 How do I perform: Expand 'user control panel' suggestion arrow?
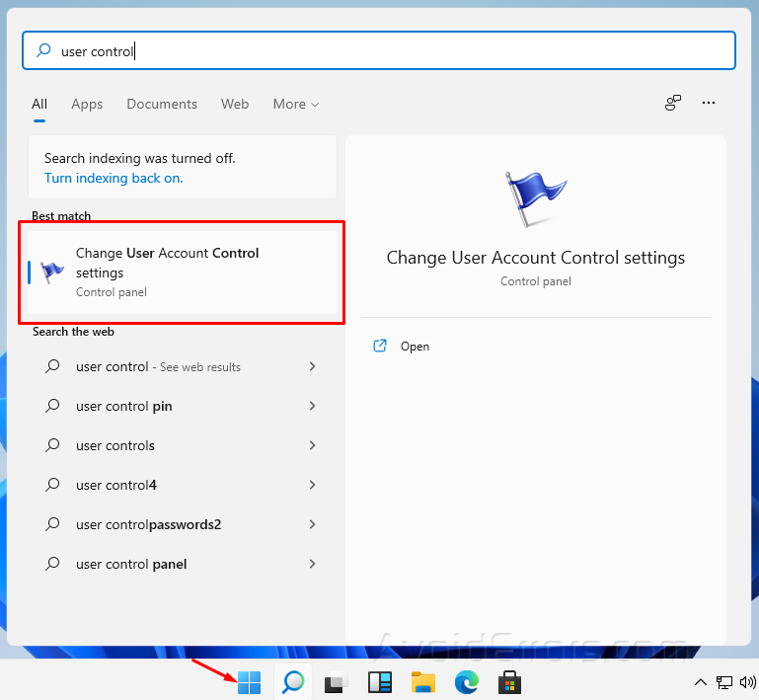click(x=313, y=564)
